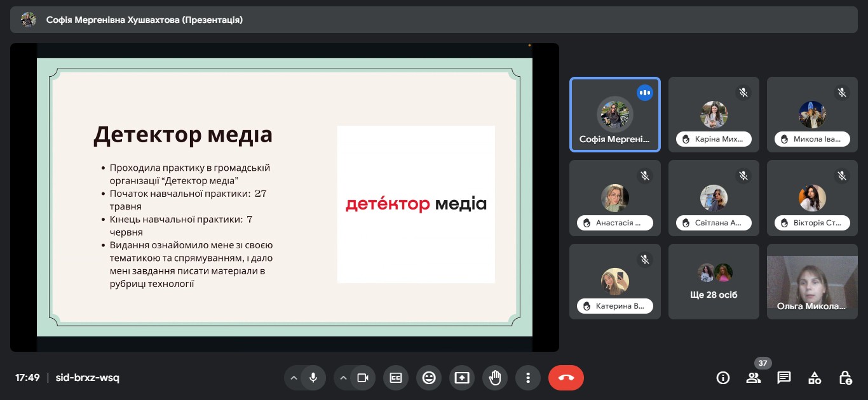This screenshot has height=400, width=868.
Task: Click the present screen icon
Action: [x=462, y=378]
